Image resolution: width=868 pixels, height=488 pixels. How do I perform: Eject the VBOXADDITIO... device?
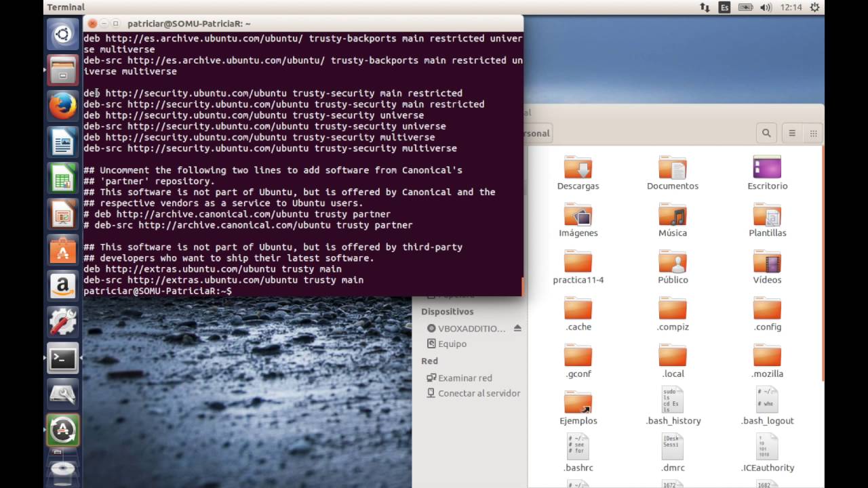[x=517, y=328]
